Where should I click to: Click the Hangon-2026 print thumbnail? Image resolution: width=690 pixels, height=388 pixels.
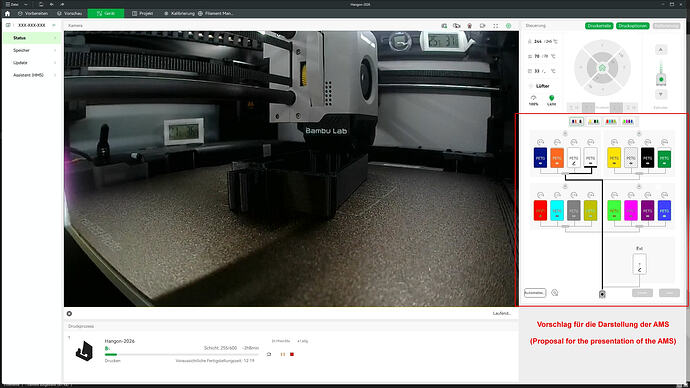pyautogui.click(x=84, y=351)
